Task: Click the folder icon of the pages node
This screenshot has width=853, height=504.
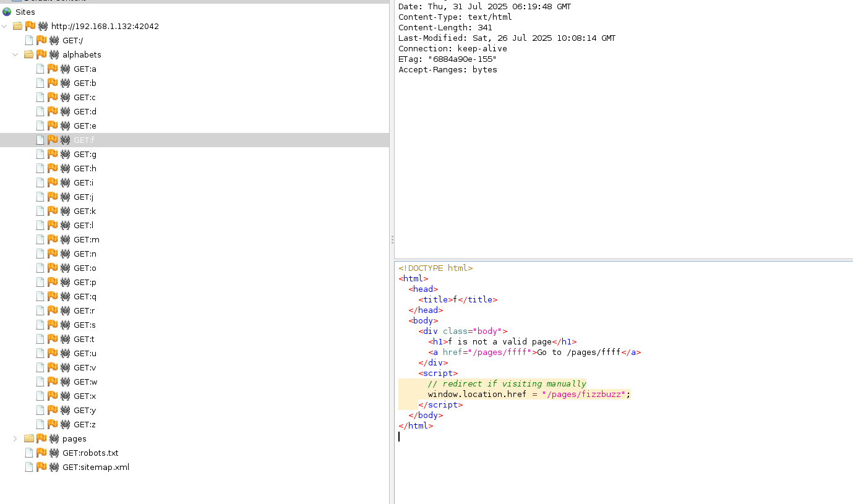Action: (29, 438)
